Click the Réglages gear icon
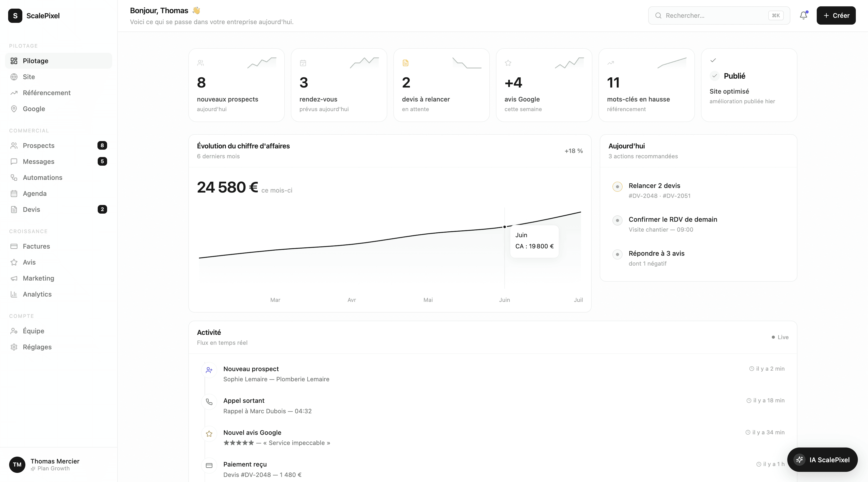The width and height of the screenshot is (868, 482). click(14, 347)
